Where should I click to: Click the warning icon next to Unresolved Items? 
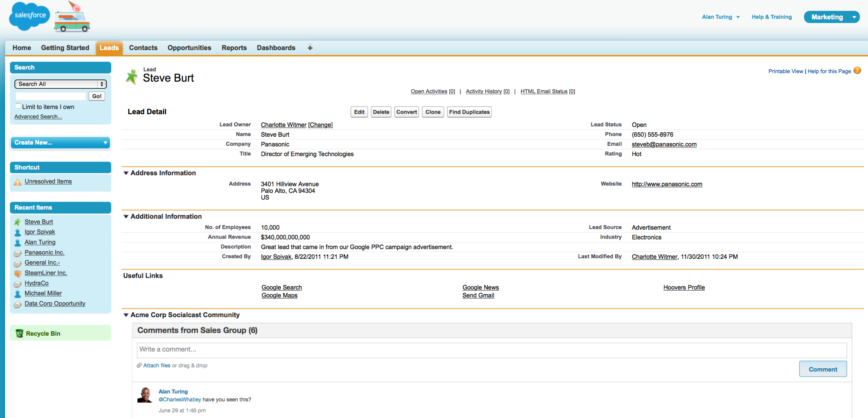pos(17,182)
